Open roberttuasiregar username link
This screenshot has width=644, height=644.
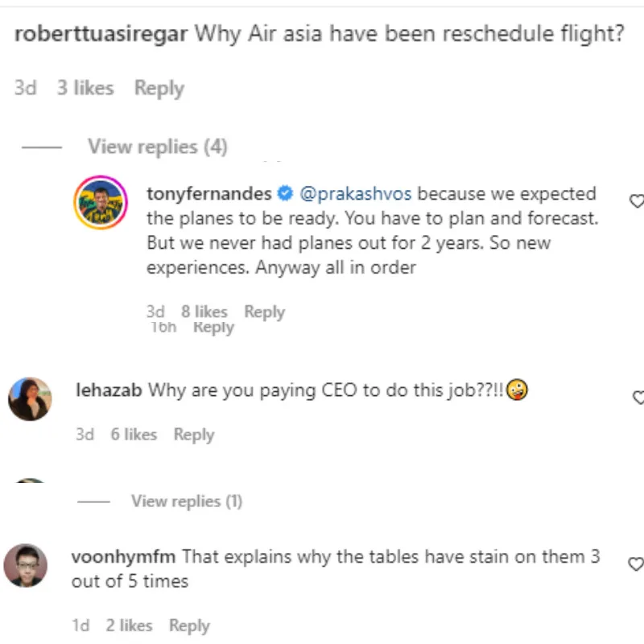101,35
